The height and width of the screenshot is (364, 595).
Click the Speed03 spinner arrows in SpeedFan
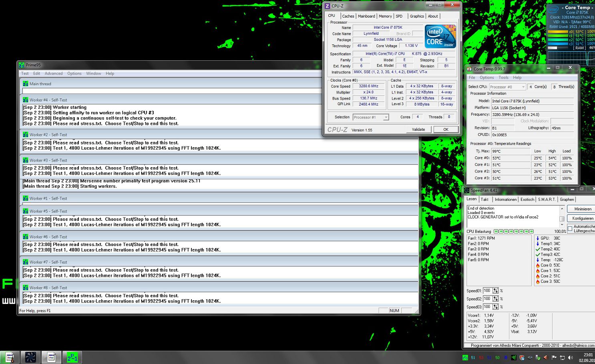point(495,307)
